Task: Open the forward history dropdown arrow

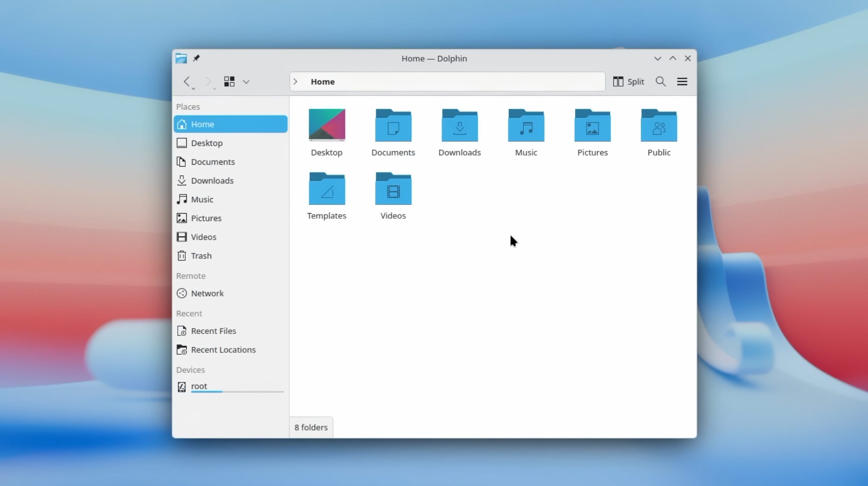Action: [x=215, y=89]
